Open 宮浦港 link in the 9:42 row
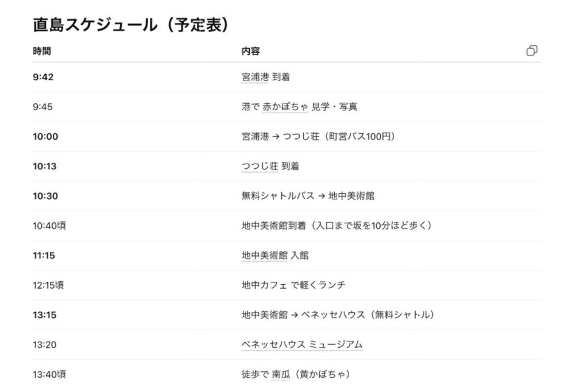Screen dimensions: 588x392 [255, 77]
